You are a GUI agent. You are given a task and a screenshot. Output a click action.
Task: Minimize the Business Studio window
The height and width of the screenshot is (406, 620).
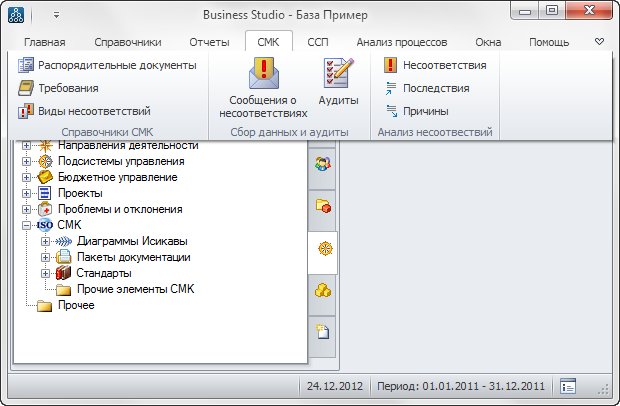[524, 11]
